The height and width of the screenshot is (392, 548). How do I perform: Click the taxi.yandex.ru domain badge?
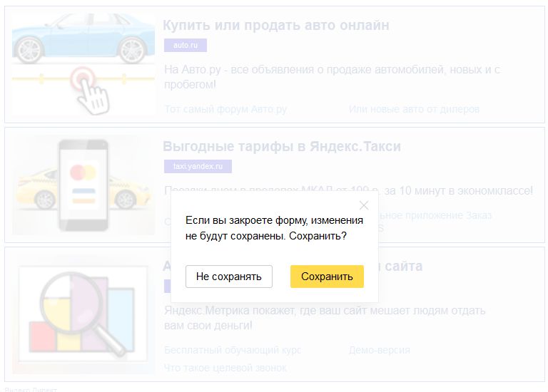(198, 166)
